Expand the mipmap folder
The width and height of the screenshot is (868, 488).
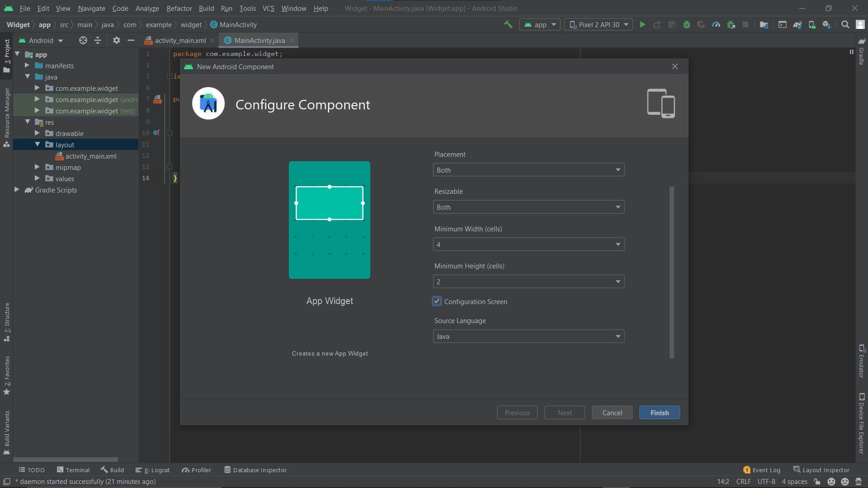tap(37, 167)
